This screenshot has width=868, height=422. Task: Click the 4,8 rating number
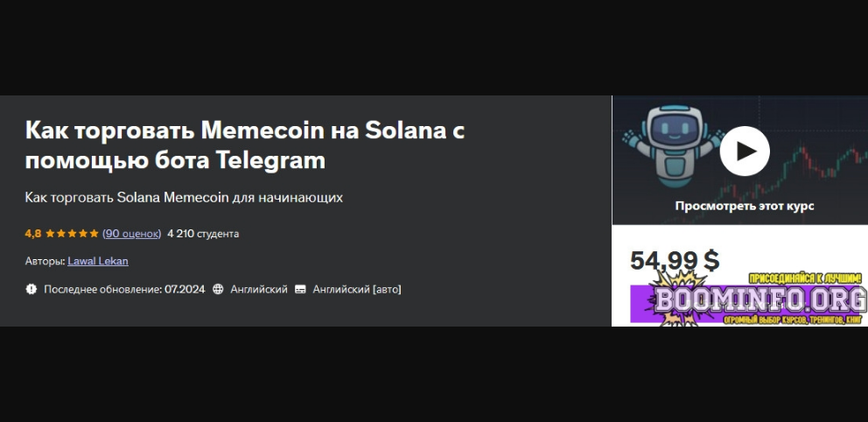32,234
